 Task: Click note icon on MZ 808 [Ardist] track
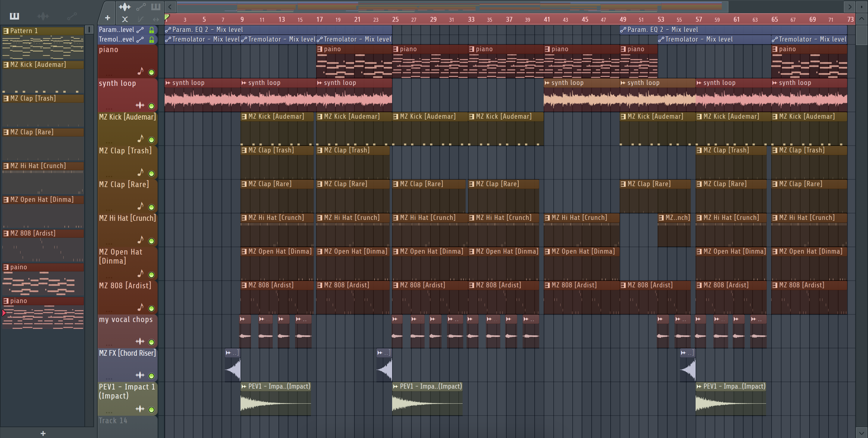(140, 307)
